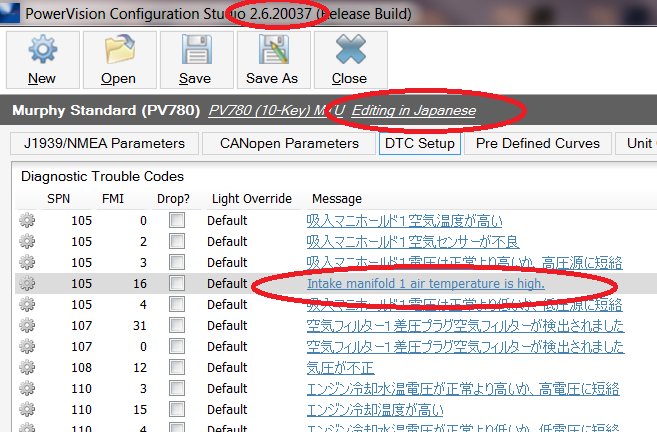Switch to CANopen Parameters tab

point(289,143)
